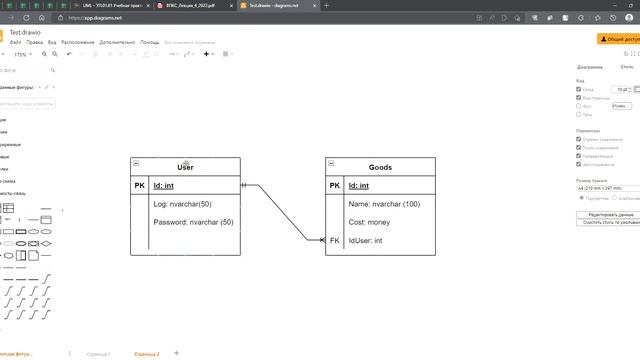Collapse the Goods table with minus icon
This screenshot has width=640, height=360.
pyautogui.click(x=331, y=163)
